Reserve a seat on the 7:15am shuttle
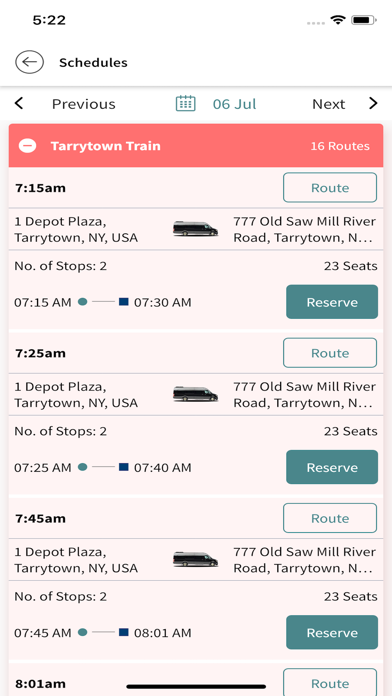The width and height of the screenshot is (392, 696). (332, 302)
